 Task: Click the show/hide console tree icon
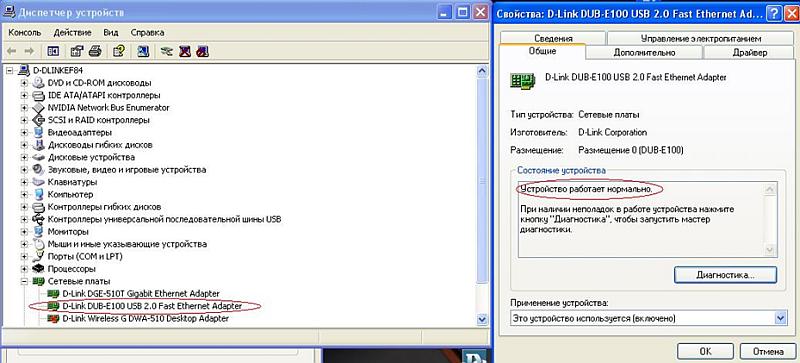[53, 51]
